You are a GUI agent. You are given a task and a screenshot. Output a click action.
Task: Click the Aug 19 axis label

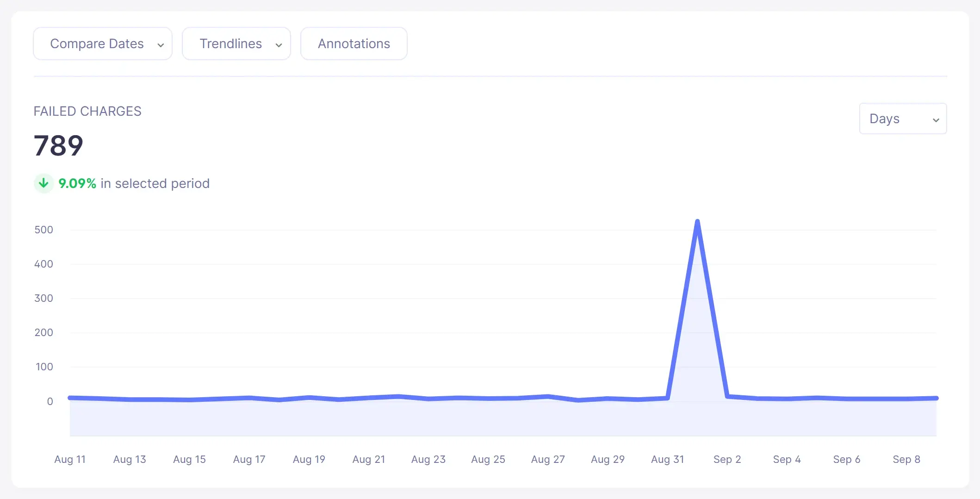[x=309, y=459]
